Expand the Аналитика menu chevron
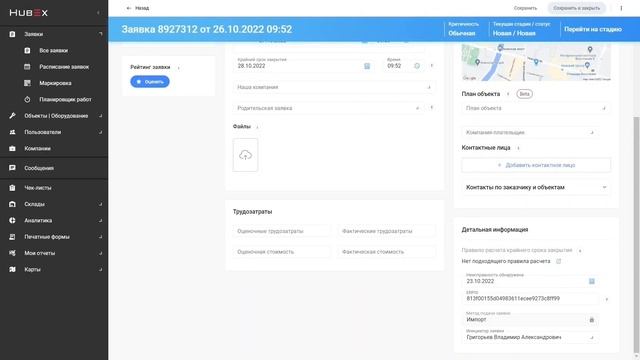The height and width of the screenshot is (360, 640). click(100, 220)
